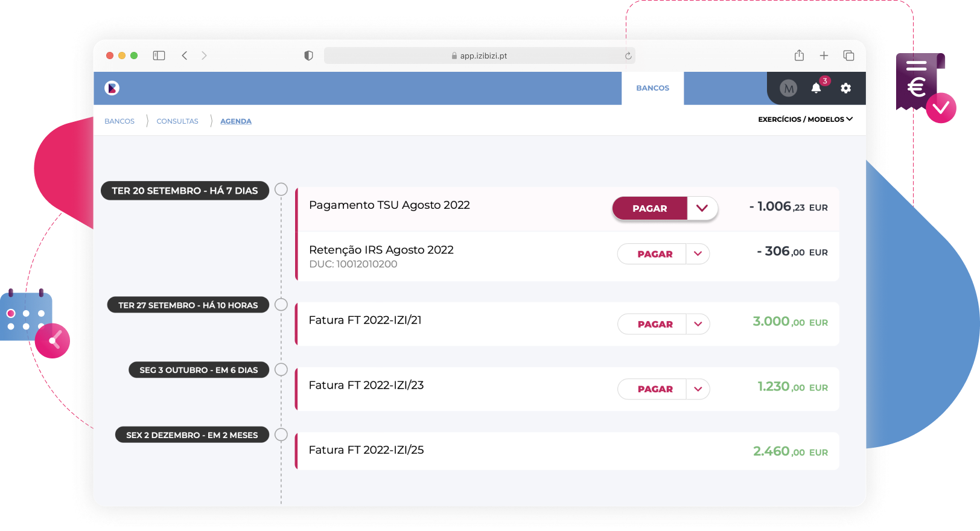This screenshot has width=980, height=531.
Task: Open settings with the gear icon
Action: pos(845,88)
